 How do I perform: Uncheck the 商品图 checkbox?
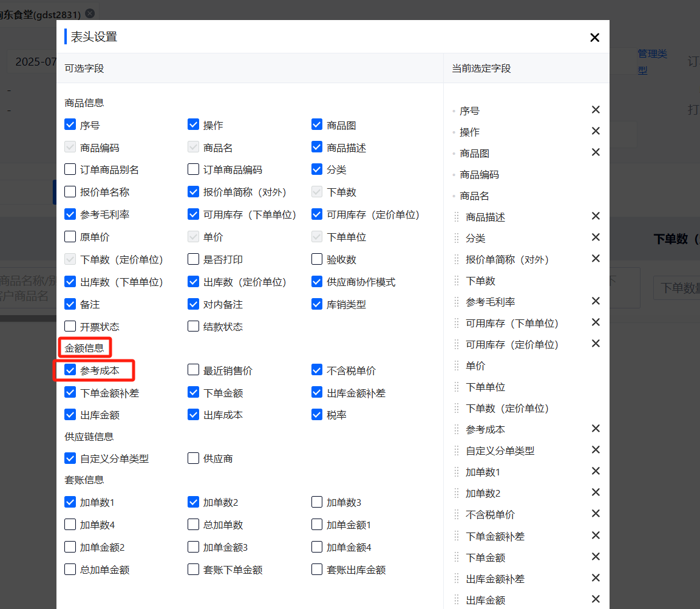317,124
